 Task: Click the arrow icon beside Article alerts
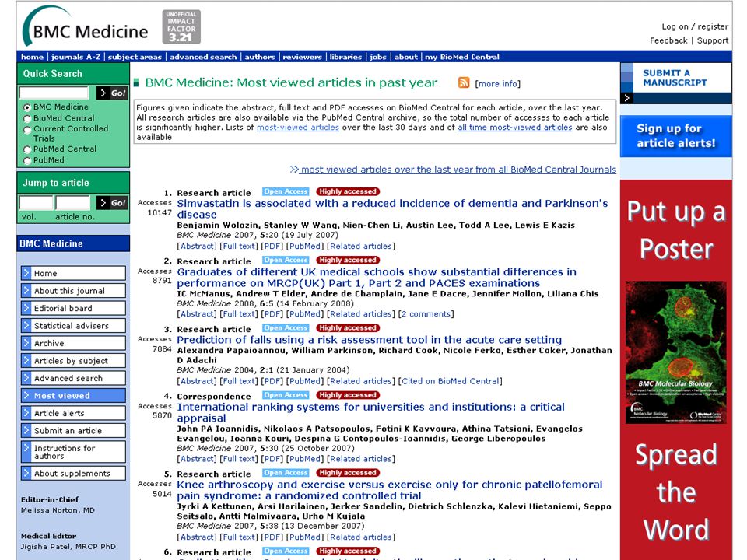[x=26, y=413]
